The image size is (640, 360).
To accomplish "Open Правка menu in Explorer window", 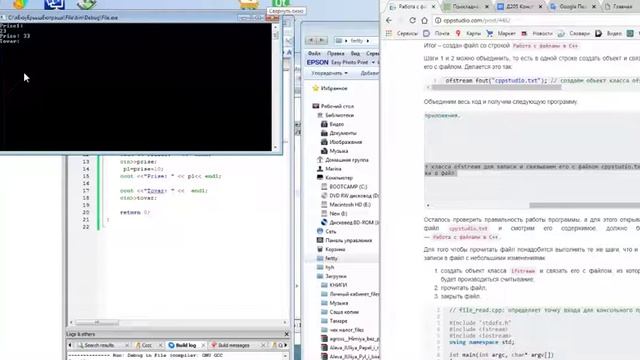I will 335,53.
